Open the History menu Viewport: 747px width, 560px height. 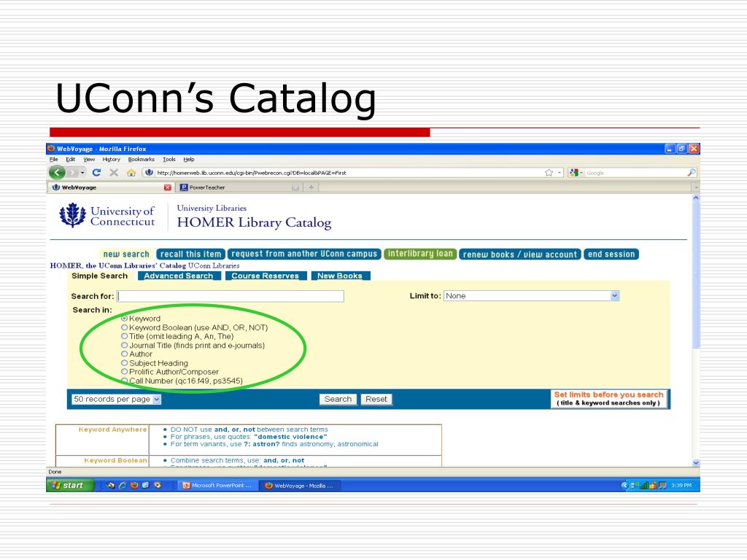pyautogui.click(x=111, y=160)
